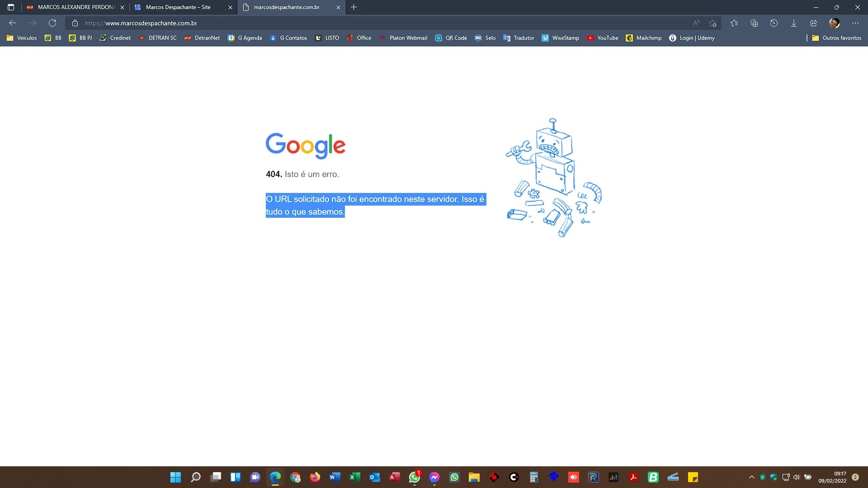
Task: Open a new tab
Action: [354, 7]
